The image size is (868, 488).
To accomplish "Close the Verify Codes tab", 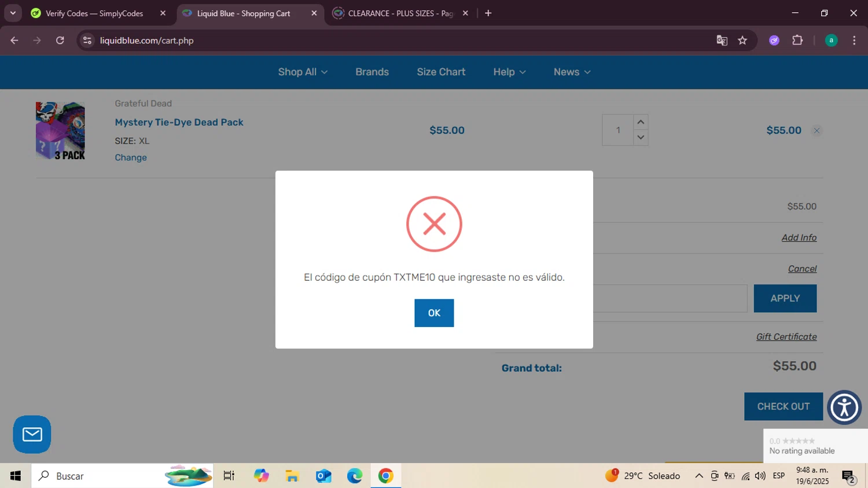I will click(163, 13).
